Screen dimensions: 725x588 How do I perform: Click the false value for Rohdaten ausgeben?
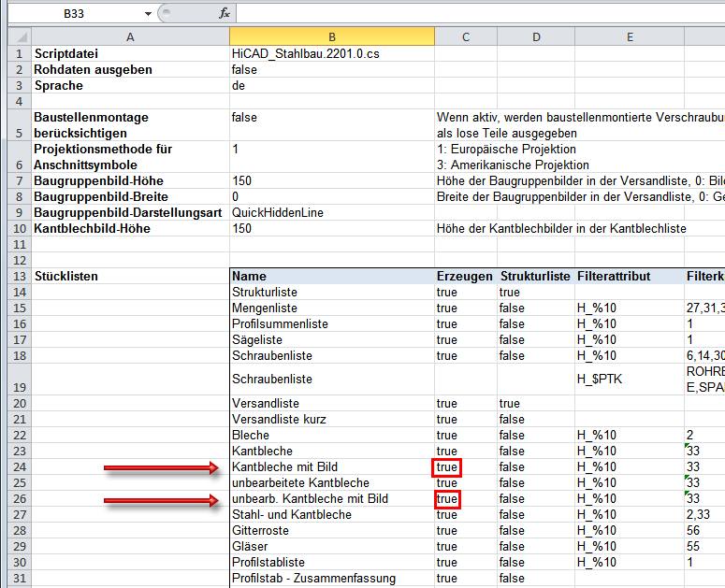[244, 70]
